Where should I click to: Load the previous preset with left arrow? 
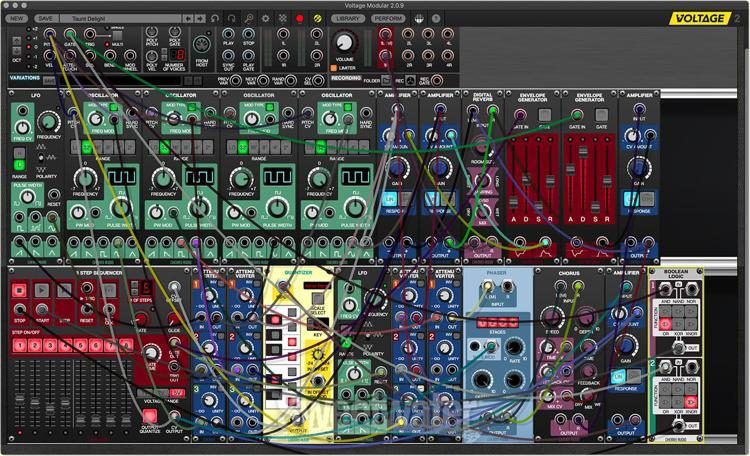(x=188, y=19)
